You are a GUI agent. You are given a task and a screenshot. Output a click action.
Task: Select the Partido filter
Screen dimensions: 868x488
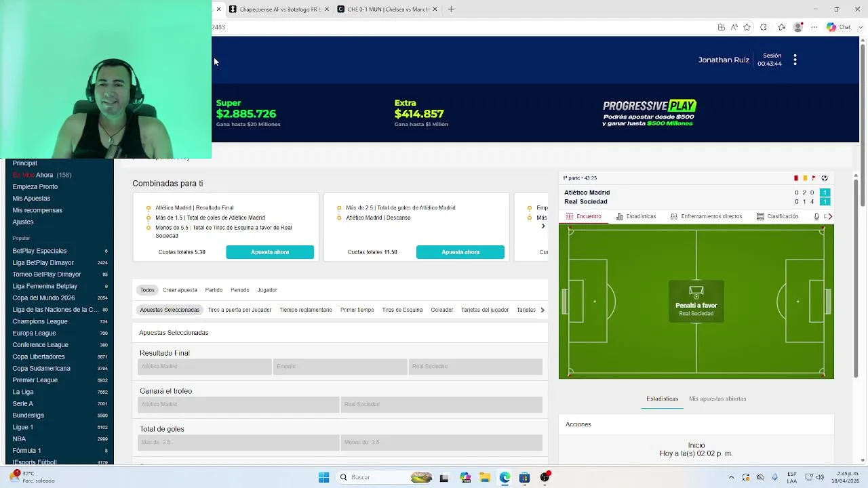pyautogui.click(x=214, y=290)
